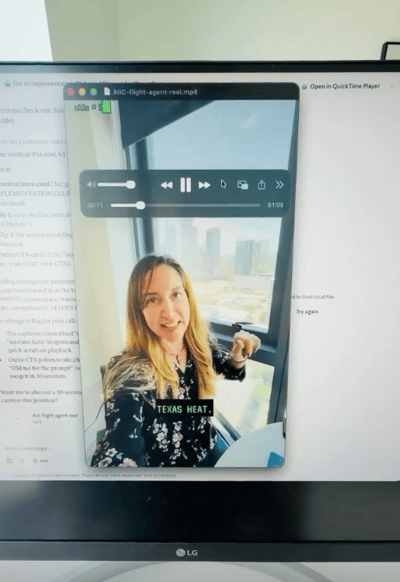Mute audio via the speaker icon

coord(91,184)
